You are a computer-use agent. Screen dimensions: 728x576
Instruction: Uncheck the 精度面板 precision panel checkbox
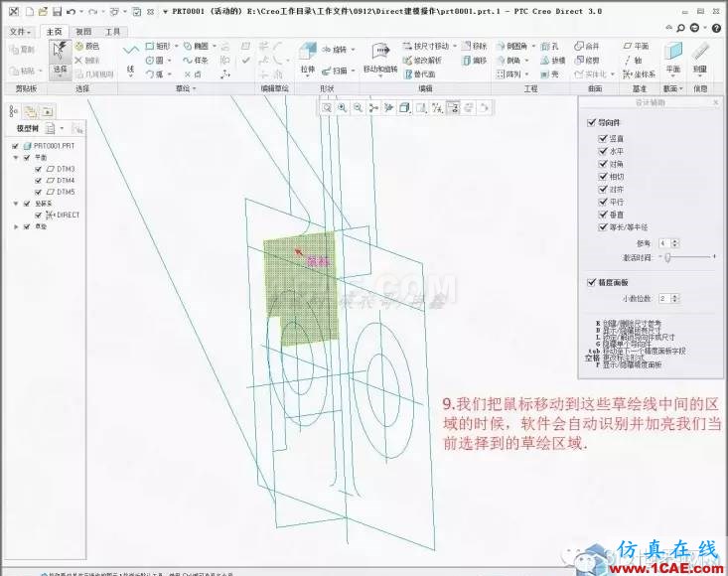tap(591, 282)
